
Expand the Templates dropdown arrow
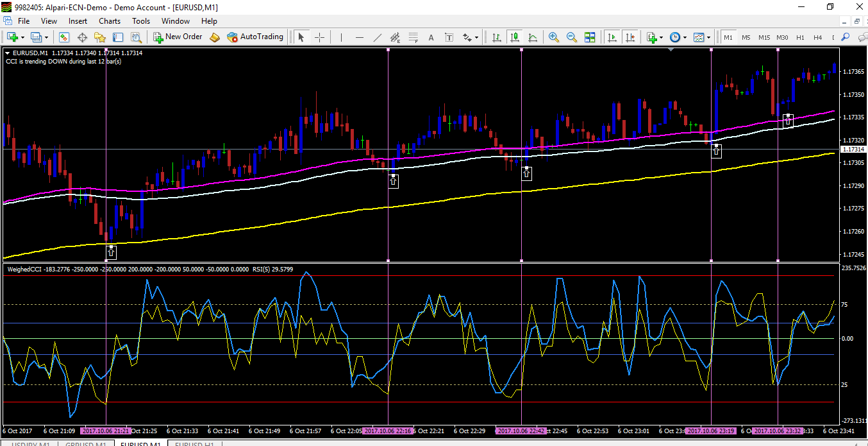pyautogui.click(x=710, y=37)
